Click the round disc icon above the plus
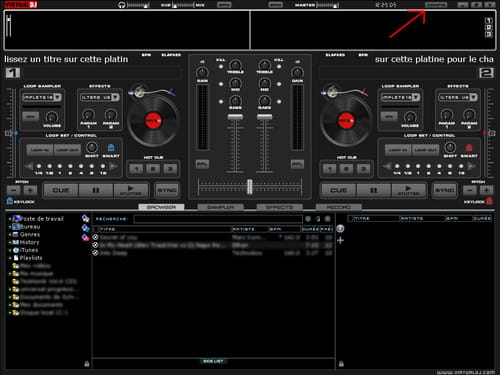This screenshot has width=500, height=375. [x=340, y=229]
